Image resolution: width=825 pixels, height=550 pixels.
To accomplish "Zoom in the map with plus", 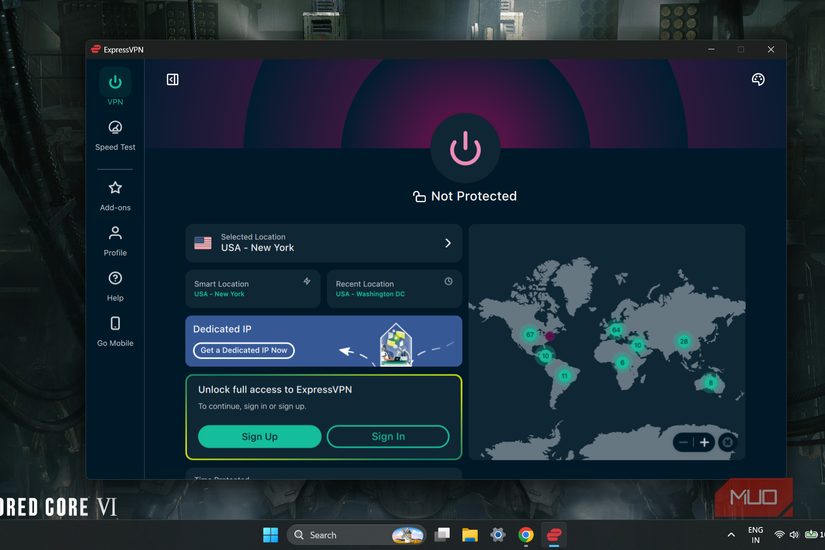I will coord(705,442).
